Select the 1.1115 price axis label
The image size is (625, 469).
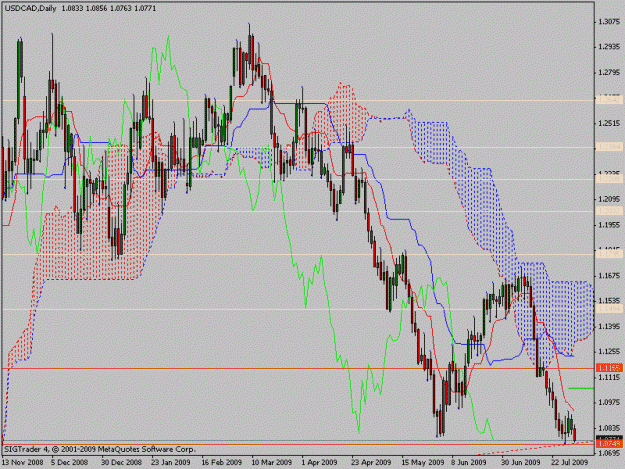[x=609, y=377]
